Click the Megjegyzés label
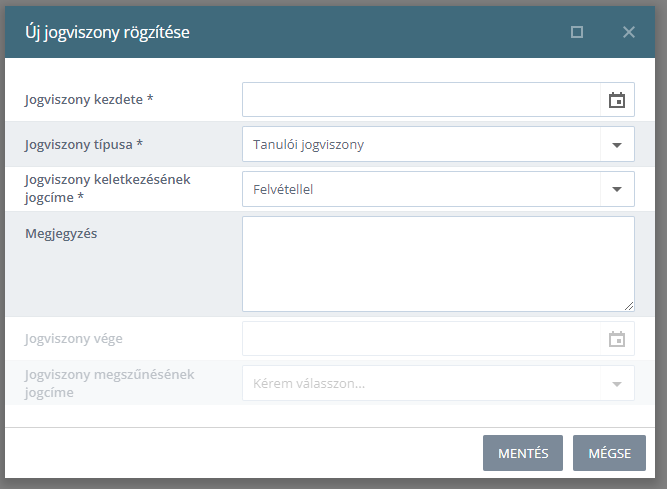This screenshot has width=667, height=489. click(x=61, y=234)
